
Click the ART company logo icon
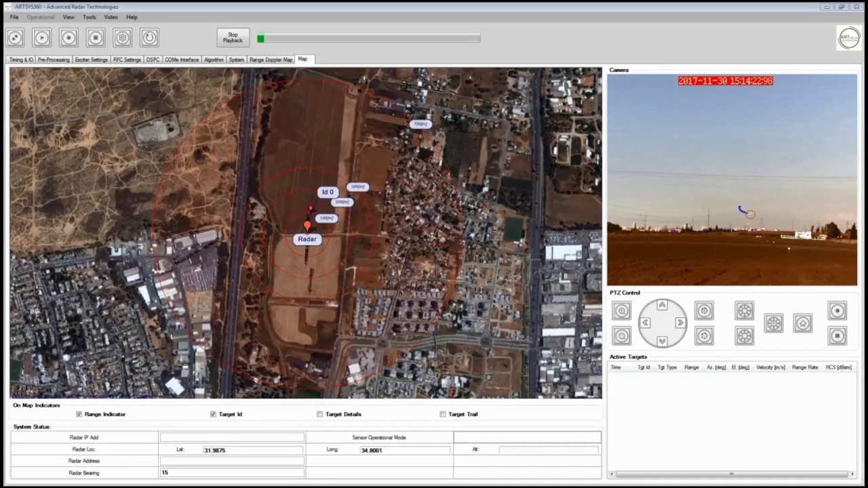coord(849,38)
